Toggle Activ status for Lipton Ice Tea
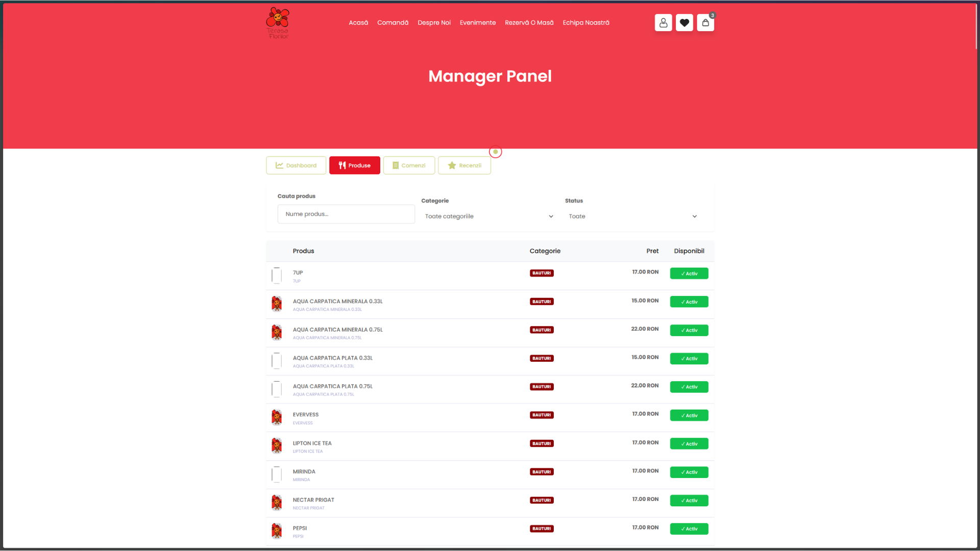Viewport: 980px width, 551px height. pyautogui.click(x=689, y=444)
